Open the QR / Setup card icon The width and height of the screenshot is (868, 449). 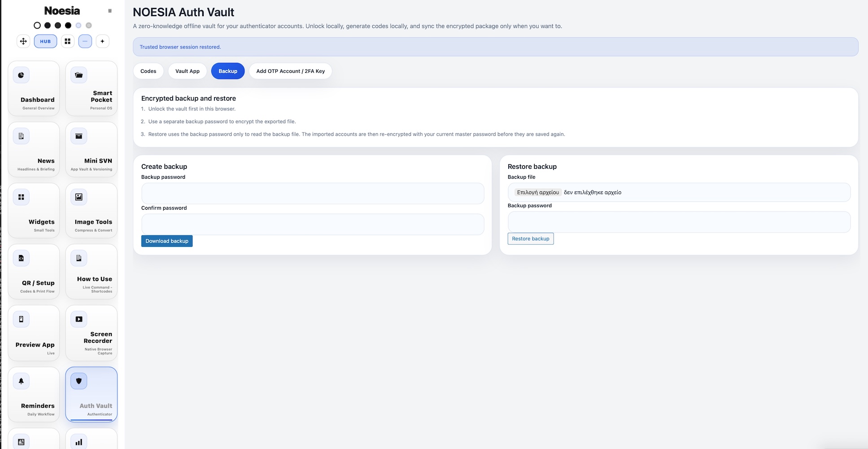pyautogui.click(x=21, y=258)
